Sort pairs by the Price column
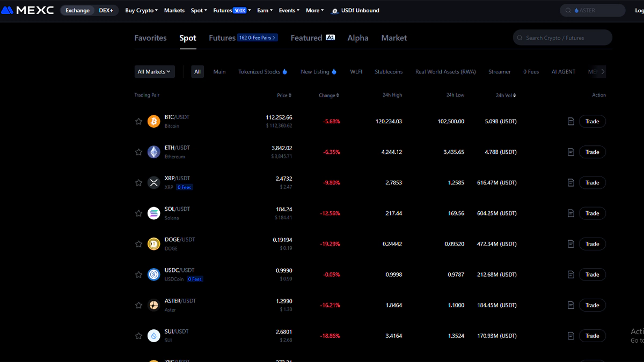644x362 pixels. pos(284,95)
